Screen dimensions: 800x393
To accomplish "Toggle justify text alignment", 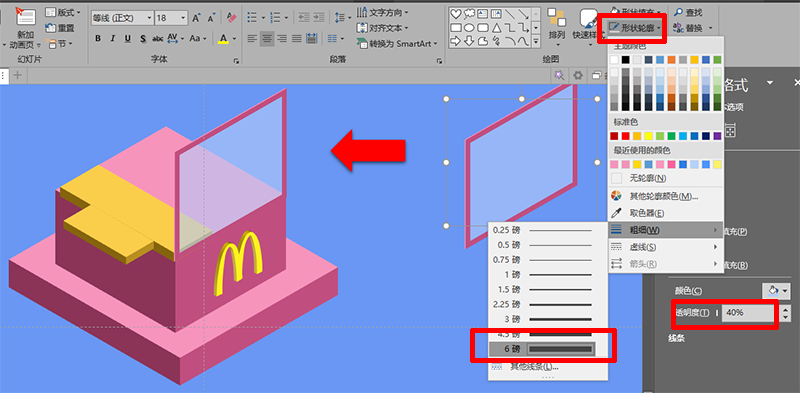I will click(296, 38).
